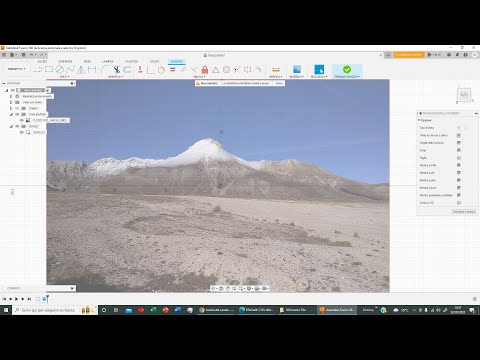The image size is (480, 360).
Task: Apply the Equal constraint
Action: (x=172, y=69)
